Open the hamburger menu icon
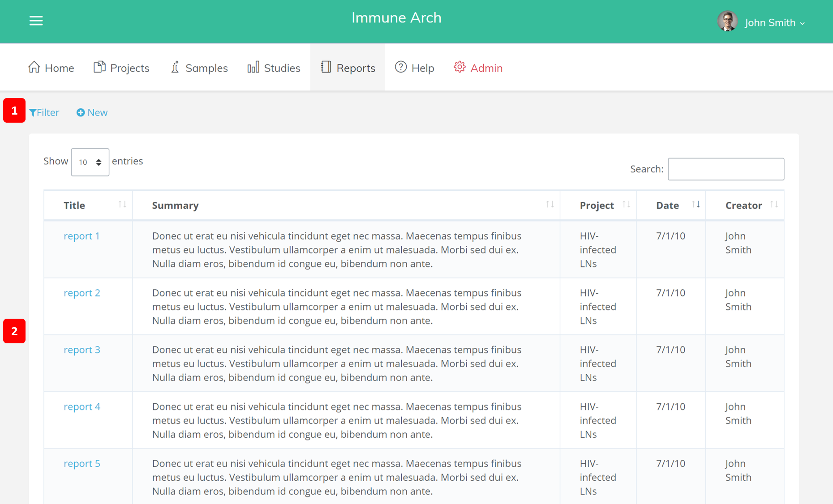Screen dimensions: 833x504 (x=36, y=21)
